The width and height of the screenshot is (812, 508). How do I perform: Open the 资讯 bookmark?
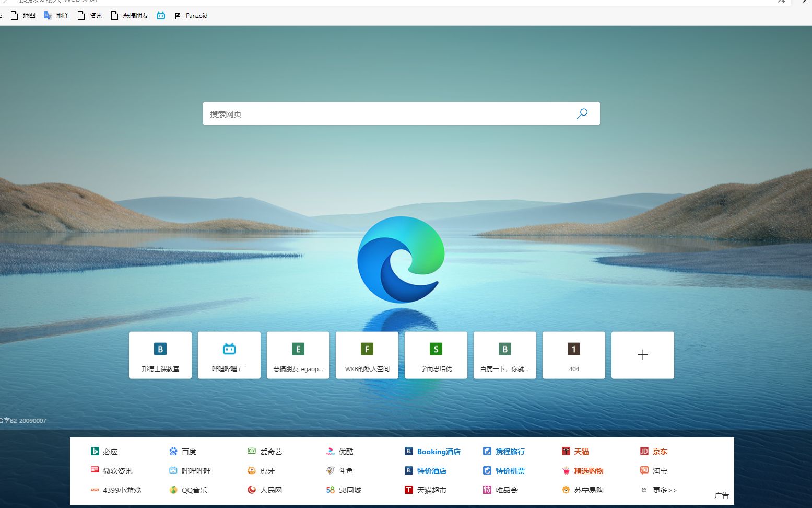90,16
